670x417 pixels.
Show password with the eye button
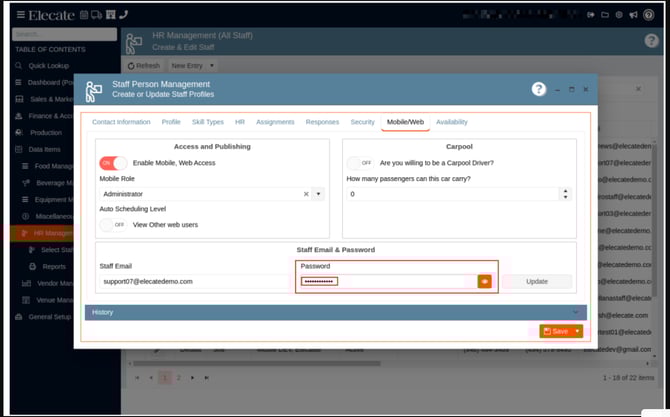click(484, 282)
